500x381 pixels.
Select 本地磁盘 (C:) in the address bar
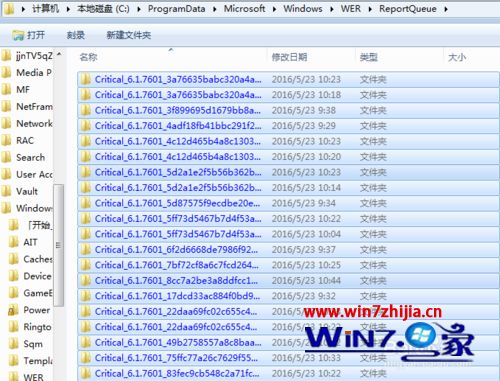pyautogui.click(x=103, y=9)
